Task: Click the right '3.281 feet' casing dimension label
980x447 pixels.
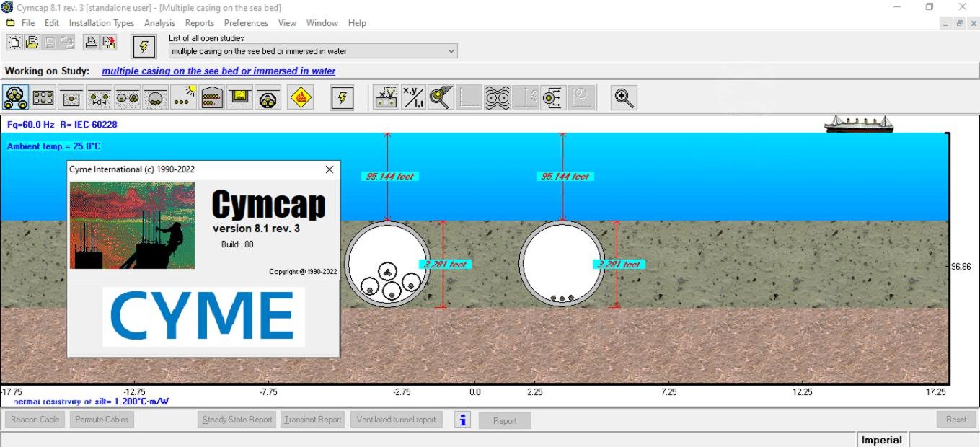Action: [619, 265]
